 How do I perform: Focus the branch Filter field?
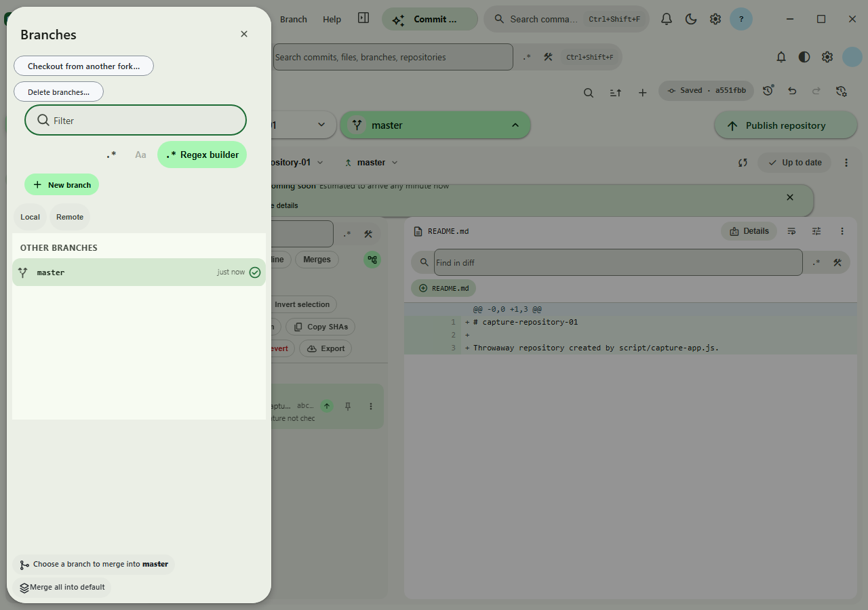pyautogui.click(x=136, y=120)
